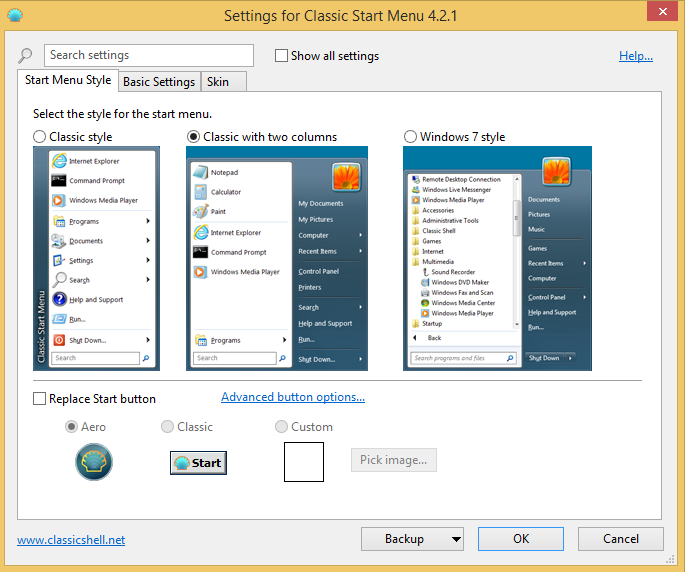Click the Search settings input field
This screenshot has width=685, height=572.
[x=149, y=55]
